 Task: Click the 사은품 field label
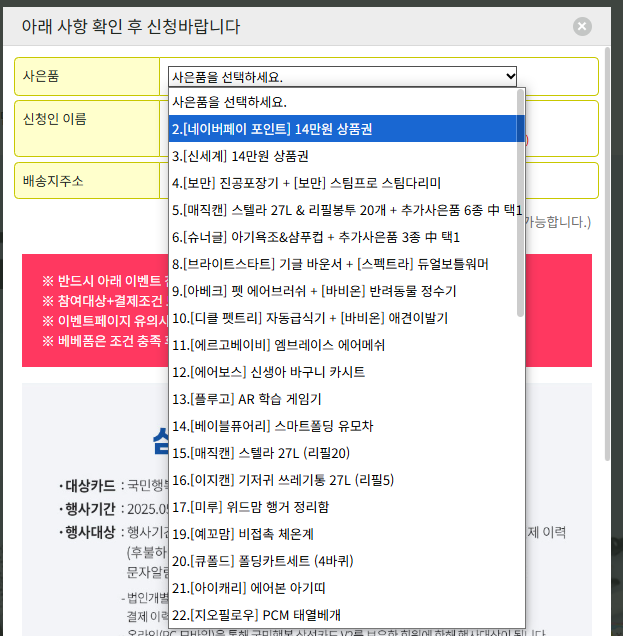[41, 76]
